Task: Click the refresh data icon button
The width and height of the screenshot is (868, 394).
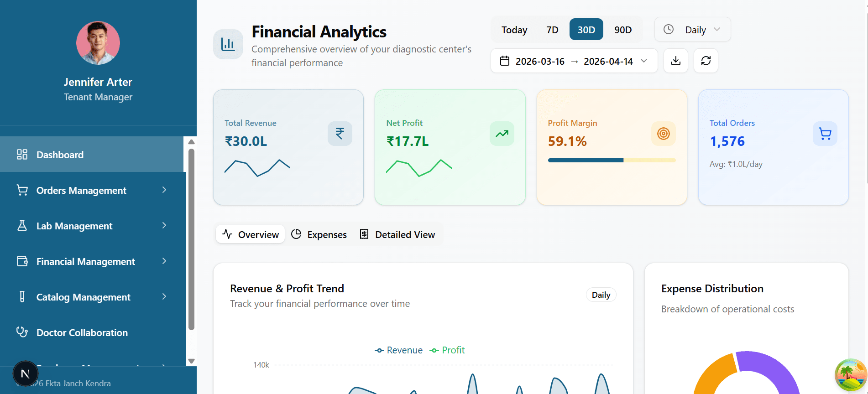Action: [706, 61]
